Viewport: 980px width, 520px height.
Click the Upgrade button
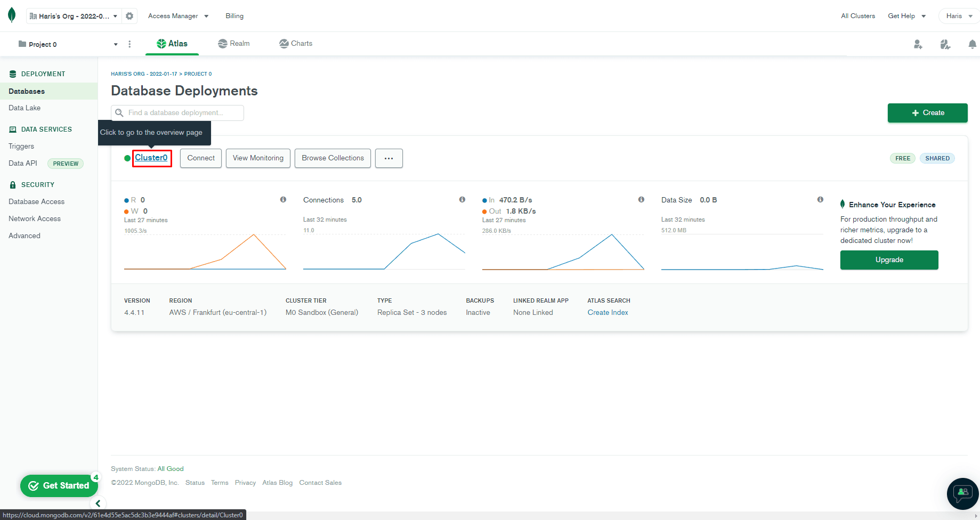889,260
